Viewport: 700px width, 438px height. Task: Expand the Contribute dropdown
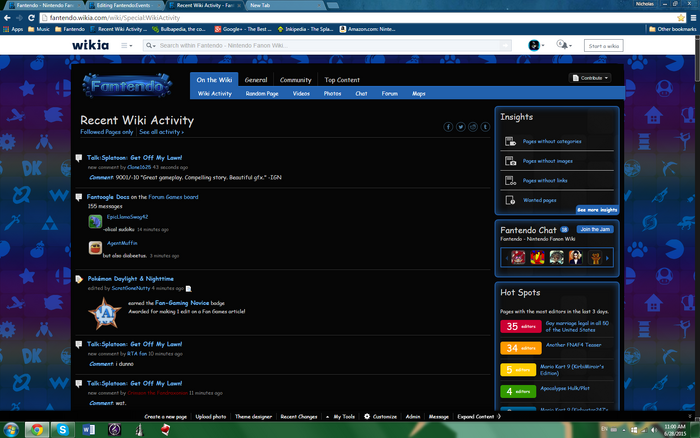click(x=590, y=78)
